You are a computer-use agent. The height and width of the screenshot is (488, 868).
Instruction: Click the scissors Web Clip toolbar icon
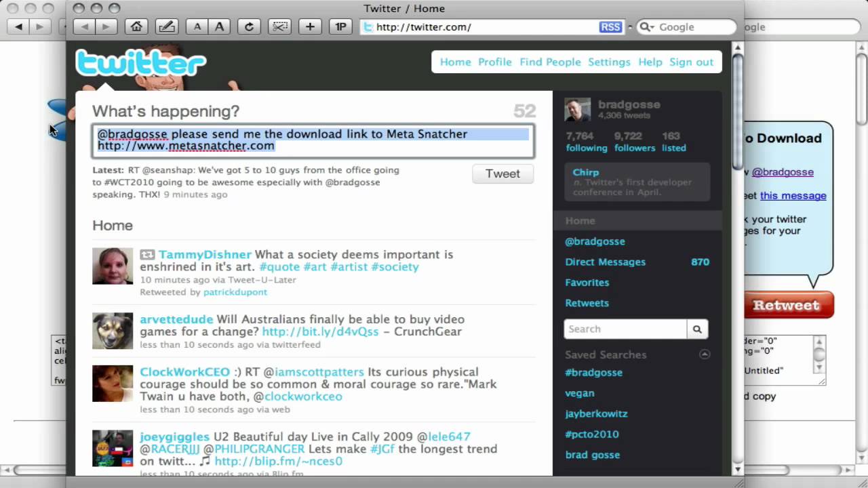(279, 26)
